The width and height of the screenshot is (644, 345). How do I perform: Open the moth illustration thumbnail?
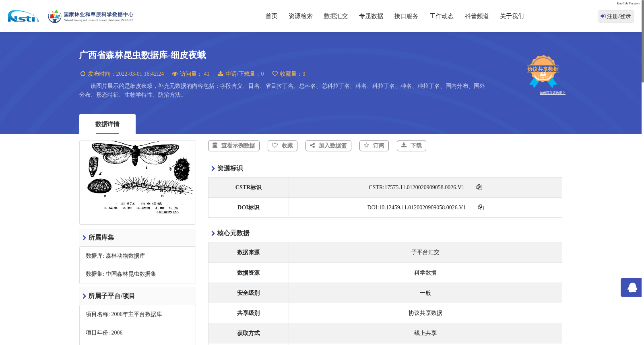[138, 182]
